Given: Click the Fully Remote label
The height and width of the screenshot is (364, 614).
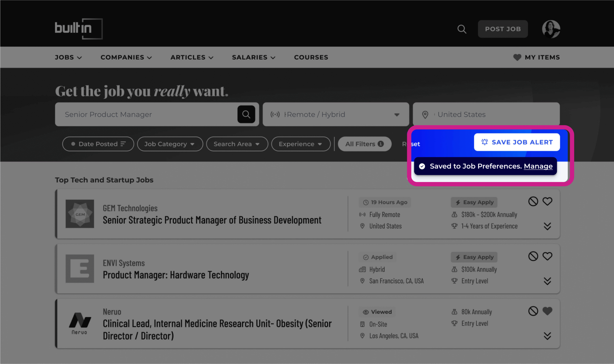Looking at the screenshot, I should coord(385,215).
